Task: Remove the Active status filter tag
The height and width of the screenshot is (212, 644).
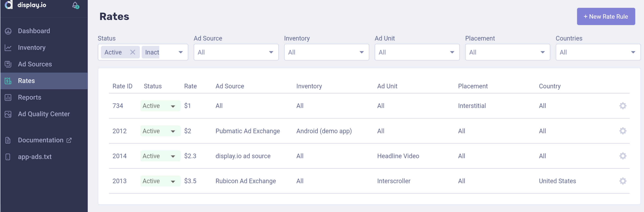Action: [132, 52]
